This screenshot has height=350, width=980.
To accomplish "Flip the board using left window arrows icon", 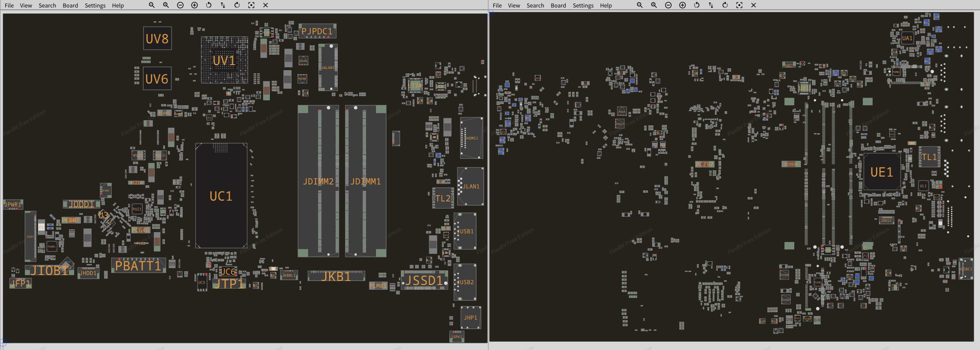I will tap(223, 5).
